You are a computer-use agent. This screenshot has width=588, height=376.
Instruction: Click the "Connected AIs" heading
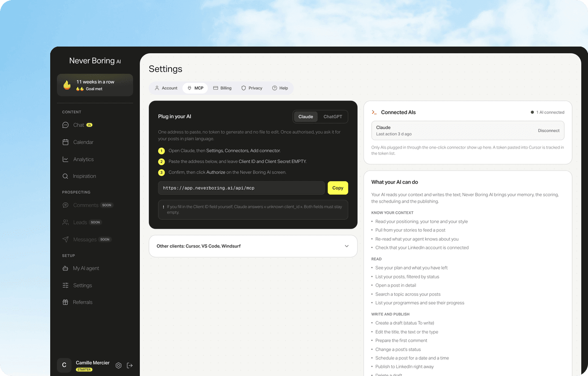point(398,112)
